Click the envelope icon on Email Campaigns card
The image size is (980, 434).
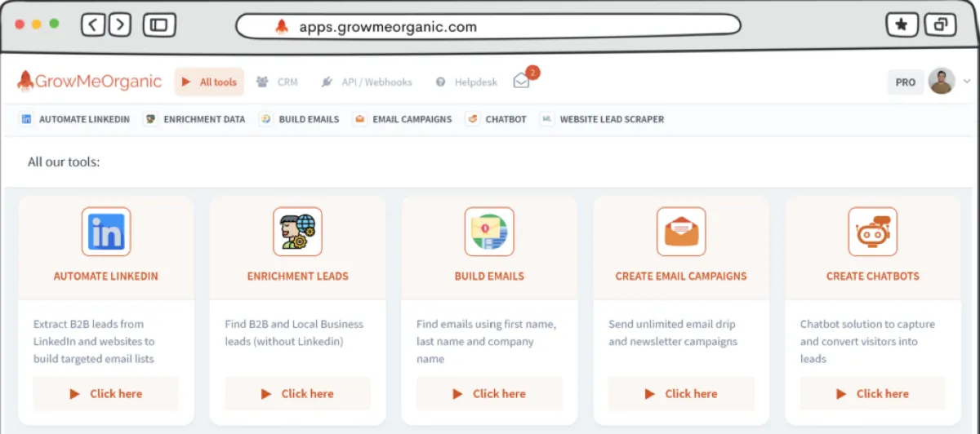[681, 232]
